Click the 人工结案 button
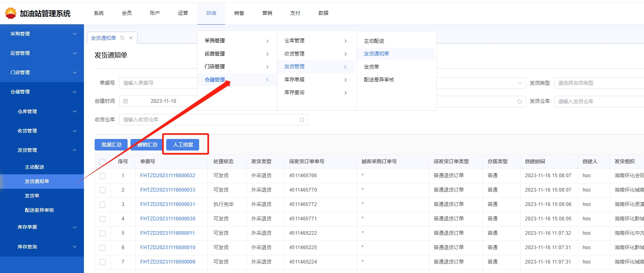The image size is (644, 273). [x=183, y=145]
